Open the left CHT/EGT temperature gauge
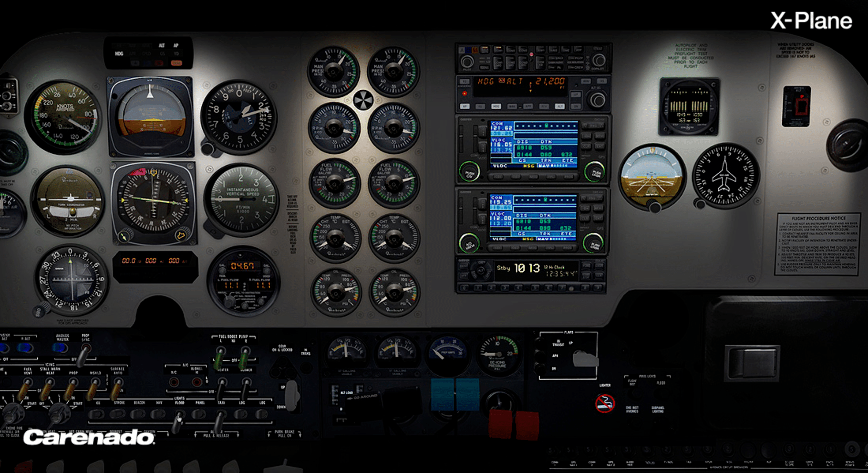 click(335, 238)
